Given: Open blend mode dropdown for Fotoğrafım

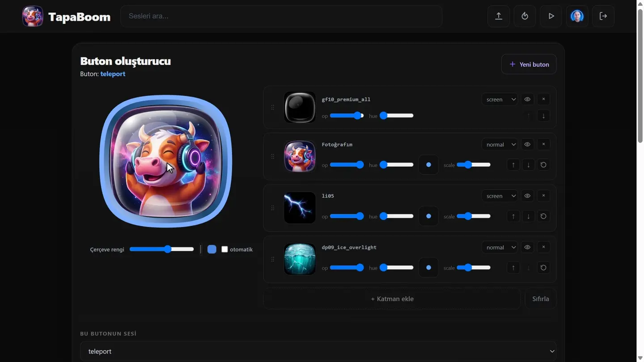Looking at the screenshot, I should (x=500, y=144).
